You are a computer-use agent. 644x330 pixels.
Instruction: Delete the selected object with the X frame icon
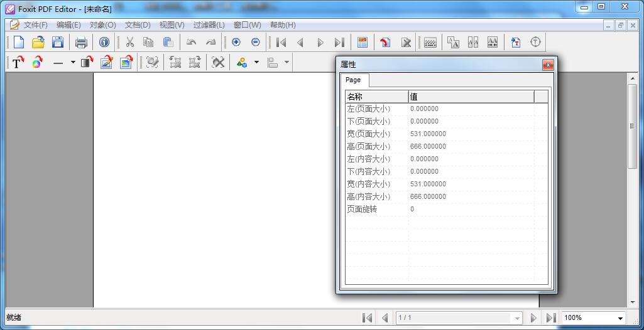point(218,63)
